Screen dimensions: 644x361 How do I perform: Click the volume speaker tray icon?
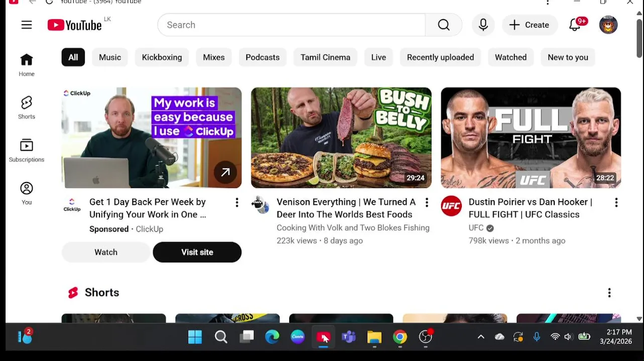click(568, 337)
